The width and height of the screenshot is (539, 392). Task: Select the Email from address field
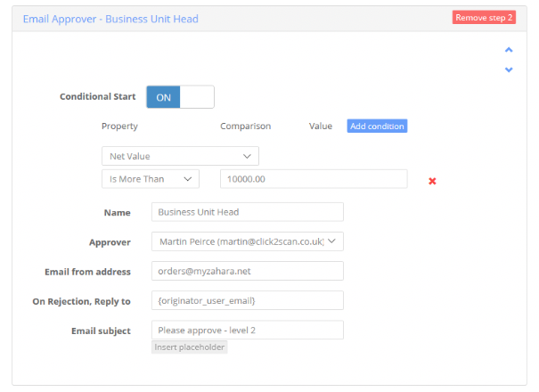tap(248, 271)
